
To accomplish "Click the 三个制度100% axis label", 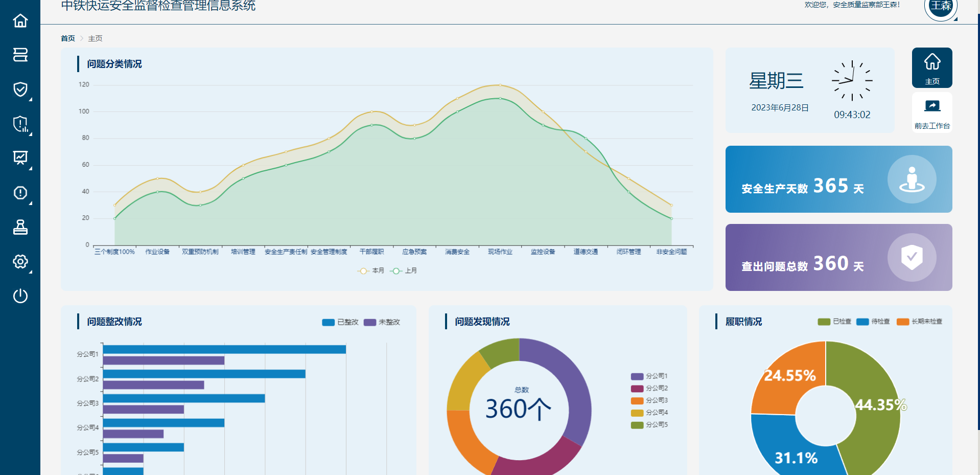I will tap(114, 252).
